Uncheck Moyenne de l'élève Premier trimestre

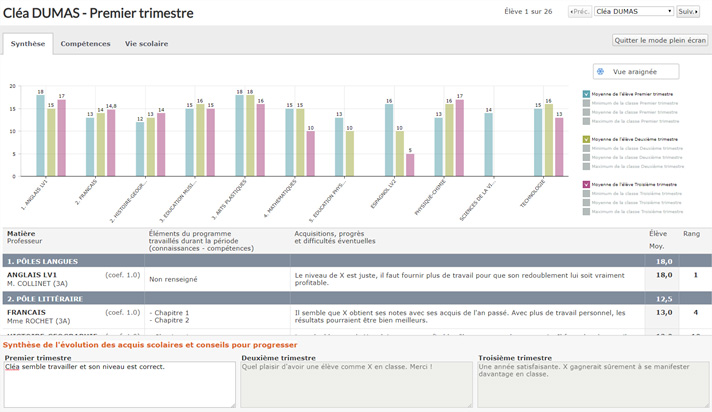[586, 94]
